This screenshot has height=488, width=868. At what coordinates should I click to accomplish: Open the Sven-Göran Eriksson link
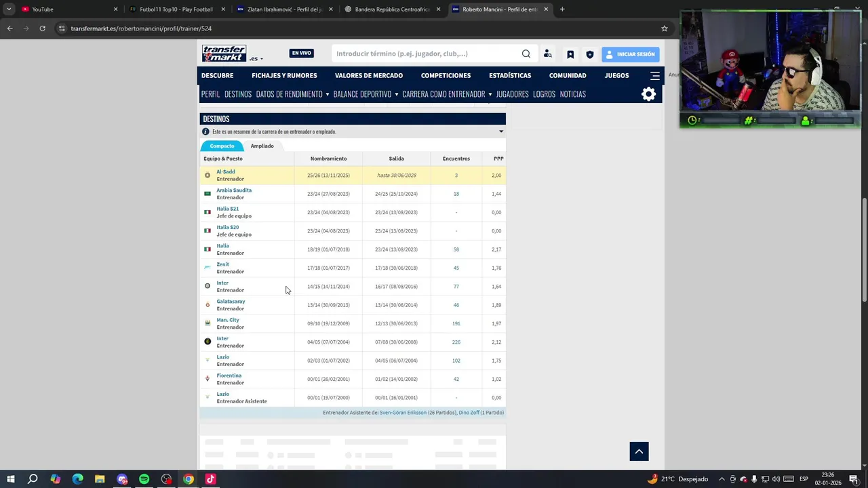point(403,413)
